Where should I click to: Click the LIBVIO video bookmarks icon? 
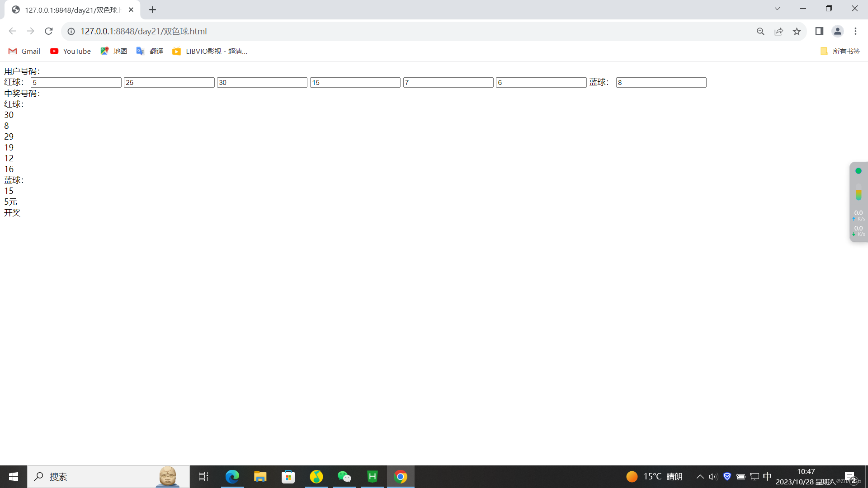point(176,51)
